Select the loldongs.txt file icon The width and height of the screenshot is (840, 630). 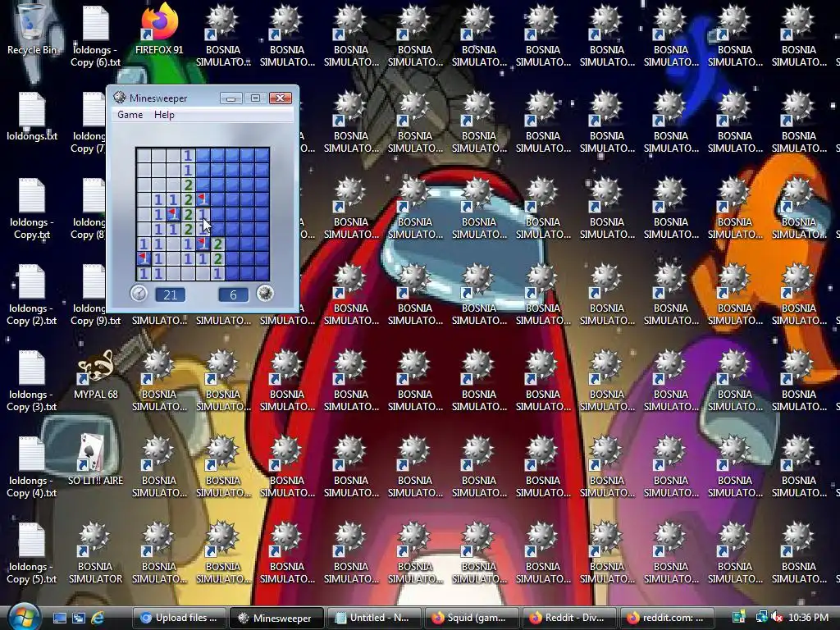[x=32, y=116]
